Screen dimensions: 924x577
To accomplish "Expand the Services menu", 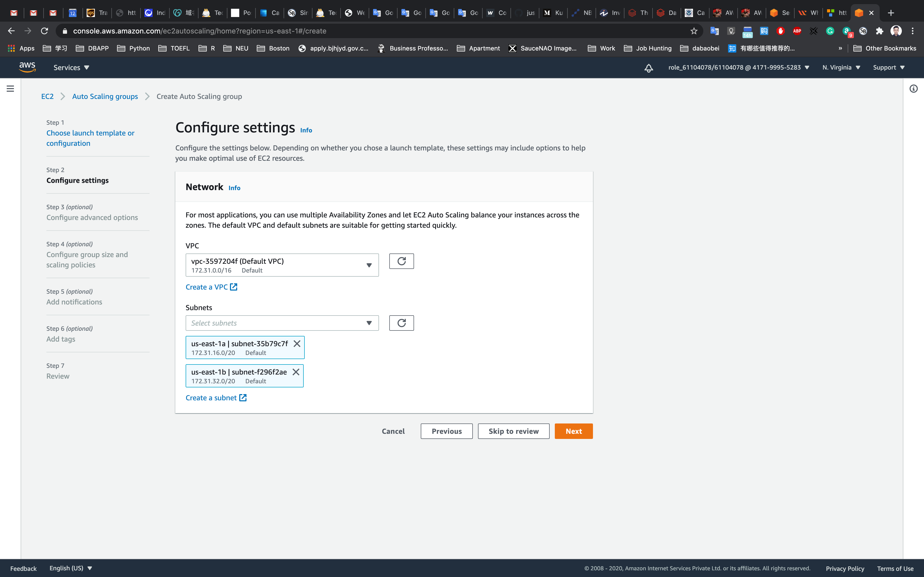I will [71, 67].
